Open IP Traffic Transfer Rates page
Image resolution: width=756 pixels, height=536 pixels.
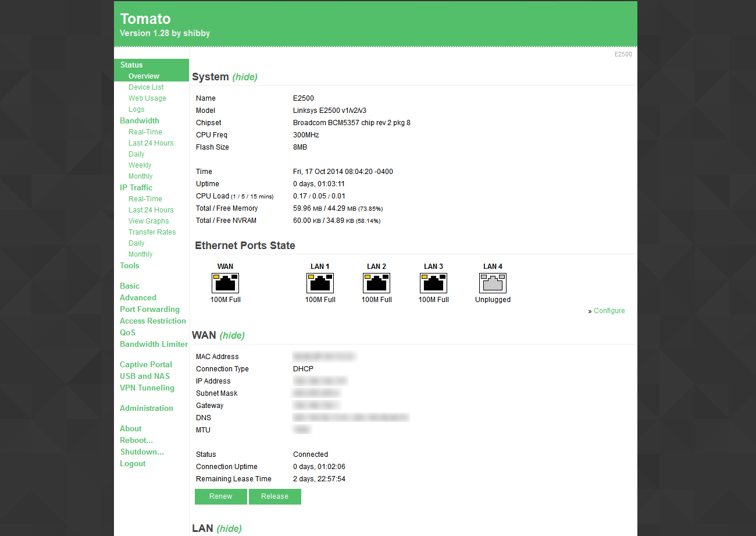[x=152, y=232]
